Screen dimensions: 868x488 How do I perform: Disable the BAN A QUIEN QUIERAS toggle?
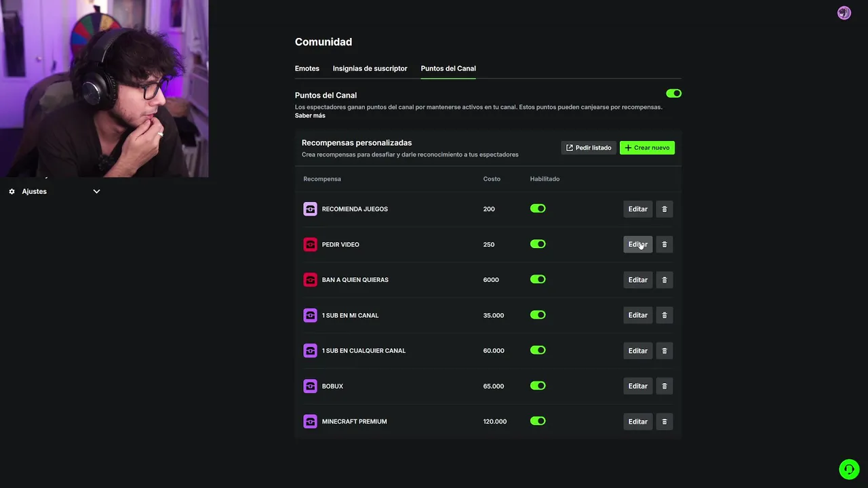[x=538, y=279]
